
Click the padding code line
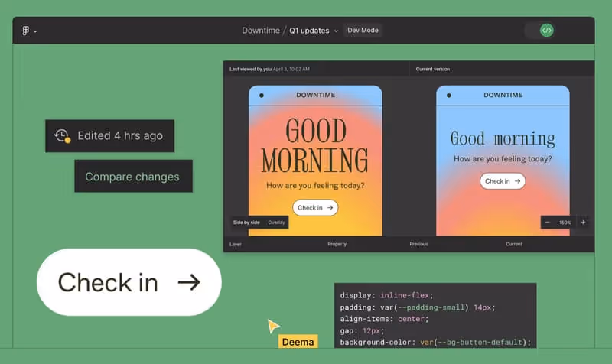pos(417,307)
